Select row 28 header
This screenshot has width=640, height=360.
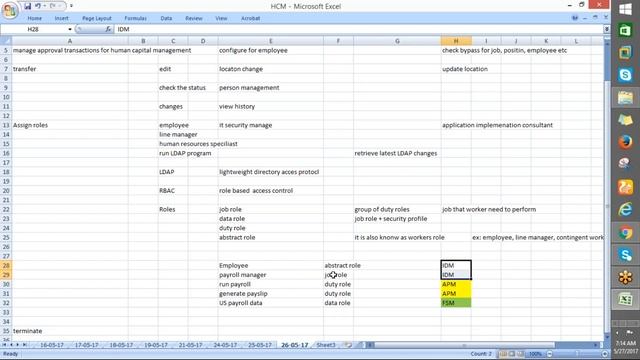(6, 266)
